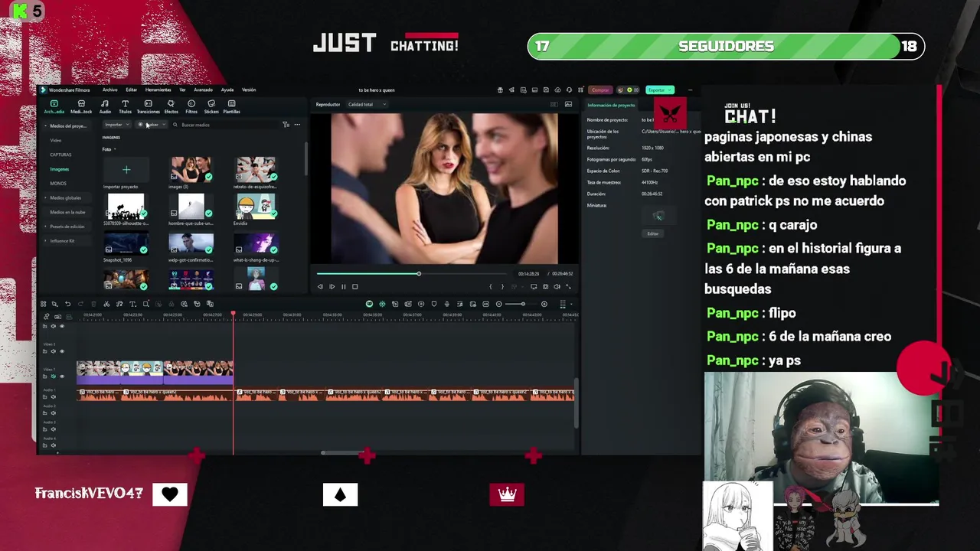Lock the Audio 1 track
This screenshot has width=980, height=551.
pyautogui.click(x=44, y=397)
